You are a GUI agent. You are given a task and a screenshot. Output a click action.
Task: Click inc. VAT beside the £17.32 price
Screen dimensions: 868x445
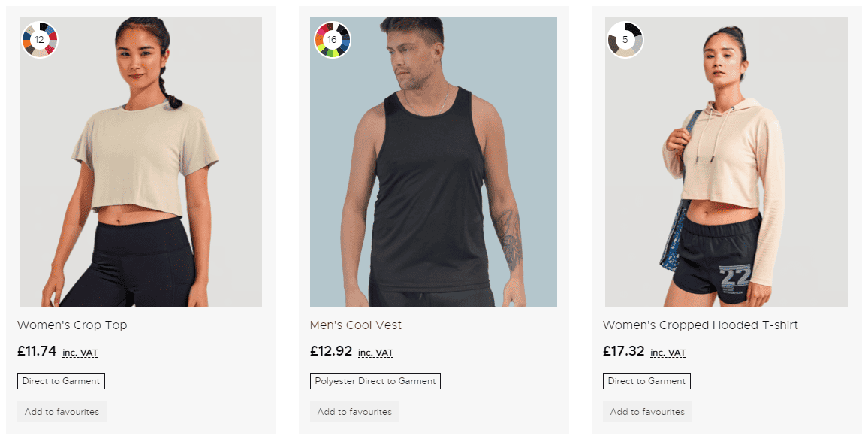[x=668, y=353]
